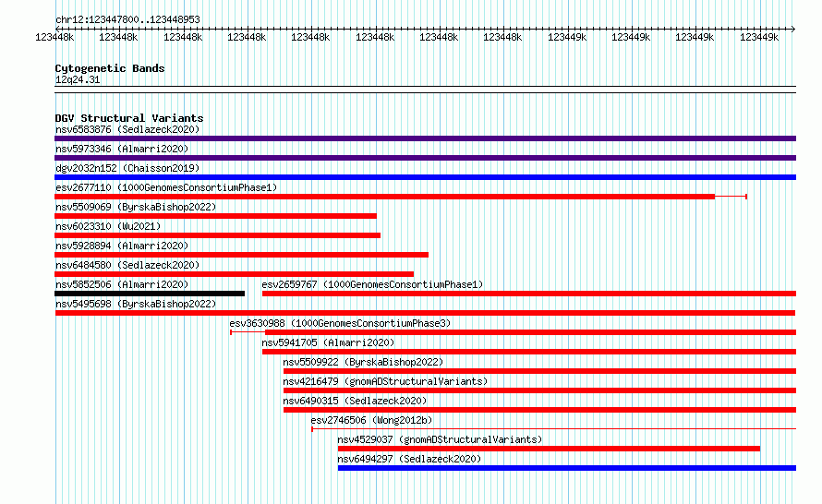822x504 pixels.
Task: Click the red bar under esv2659767
Action: (529, 294)
